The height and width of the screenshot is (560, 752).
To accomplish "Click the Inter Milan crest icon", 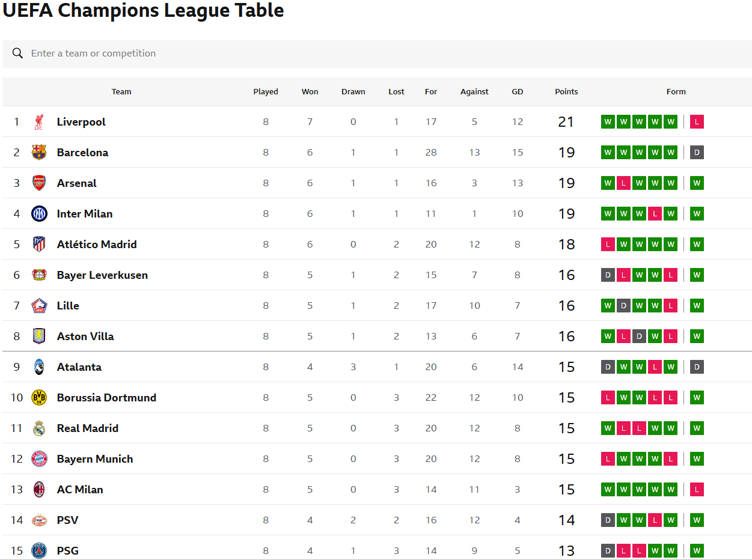I will click(x=39, y=214).
